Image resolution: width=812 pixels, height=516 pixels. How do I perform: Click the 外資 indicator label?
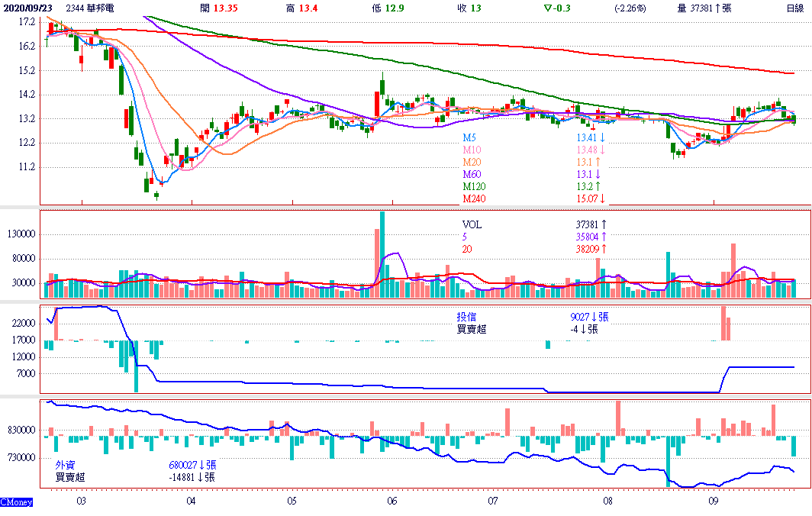click(x=65, y=464)
